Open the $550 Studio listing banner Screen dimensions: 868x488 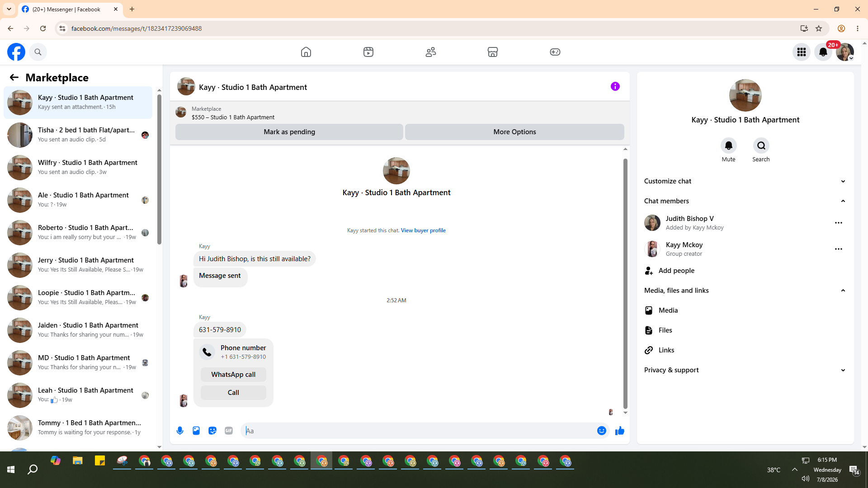400,113
